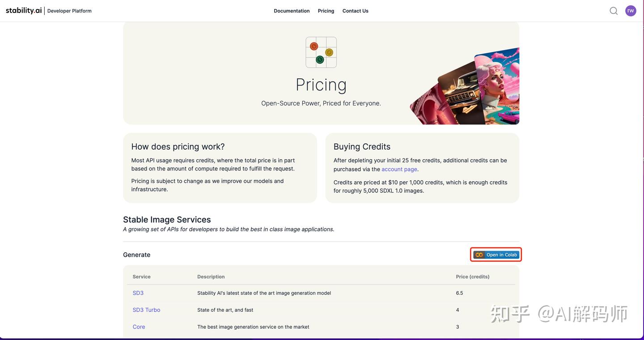Click the pricing grid illustration icon
The height and width of the screenshot is (340, 644).
(x=321, y=52)
